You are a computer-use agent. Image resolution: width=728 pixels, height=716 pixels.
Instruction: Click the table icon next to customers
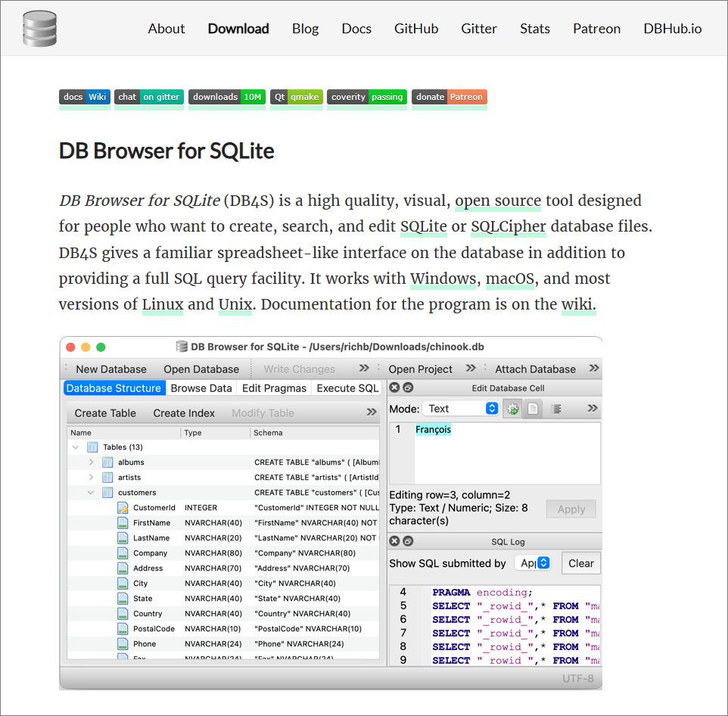(x=107, y=493)
